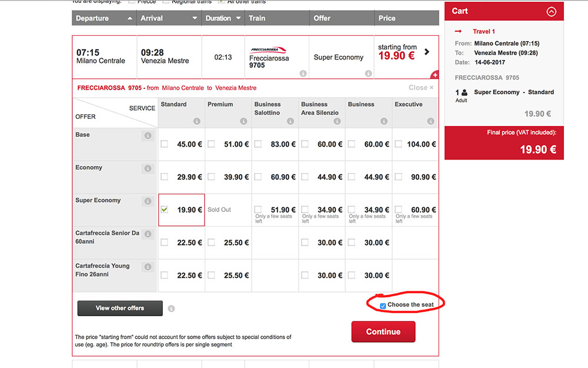The height and width of the screenshot is (368, 588).
Task: Collapse the Cart panel chevron
Action: (x=552, y=12)
